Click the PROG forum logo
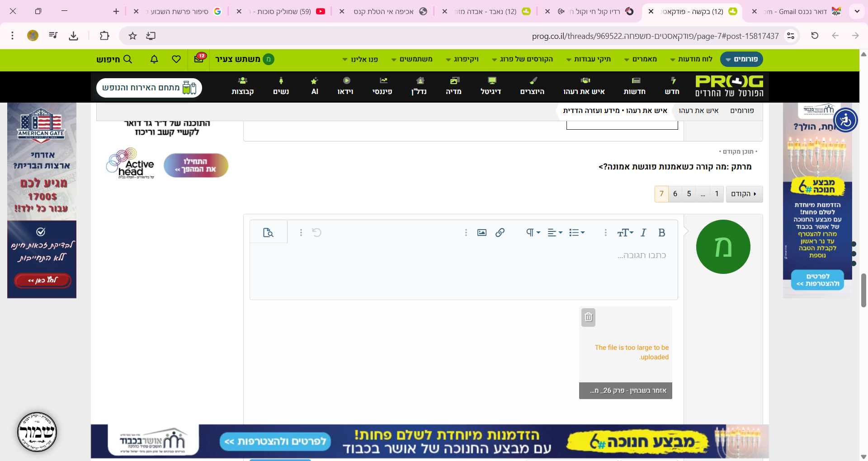The width and height of the screenshot is (868, 461). click(x=729, y=86)
